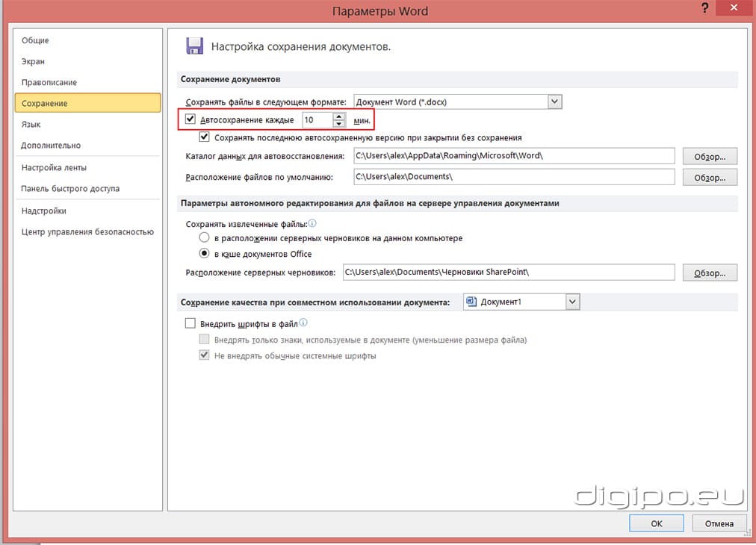Screen dimensions: 756x545
Task: Enable Внедрить шрифты в файл checkbox
Action: click(190, 324)
